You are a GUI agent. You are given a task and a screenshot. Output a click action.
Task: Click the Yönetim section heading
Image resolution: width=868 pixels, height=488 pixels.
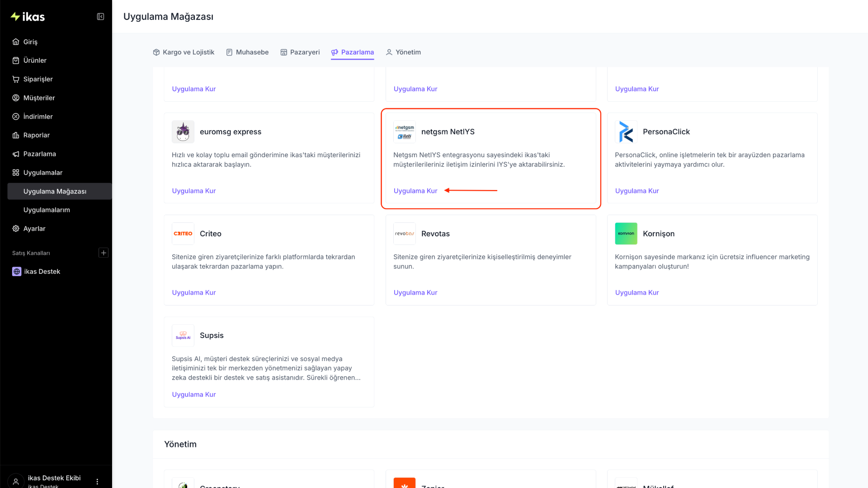click(180, 445)
